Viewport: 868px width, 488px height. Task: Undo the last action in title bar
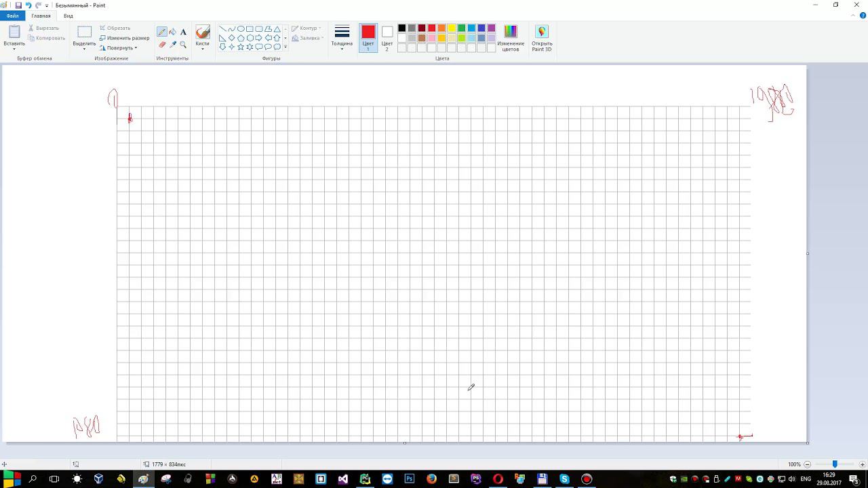pyautogui.click(x=28, y=5)
